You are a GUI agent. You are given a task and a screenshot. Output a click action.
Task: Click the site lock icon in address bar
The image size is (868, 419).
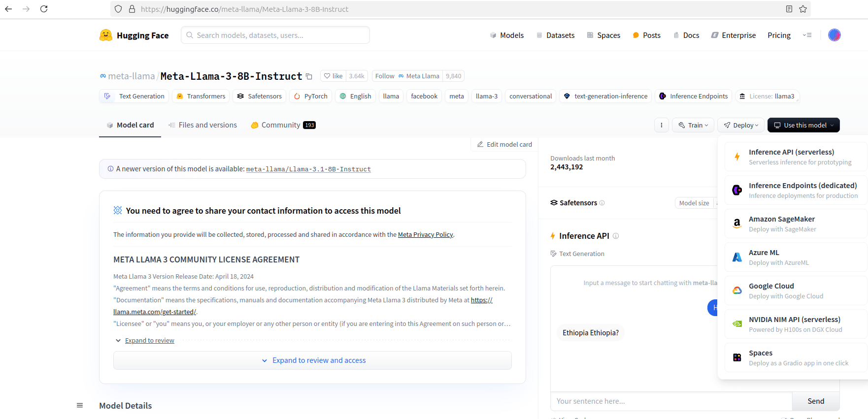point(132,9)
